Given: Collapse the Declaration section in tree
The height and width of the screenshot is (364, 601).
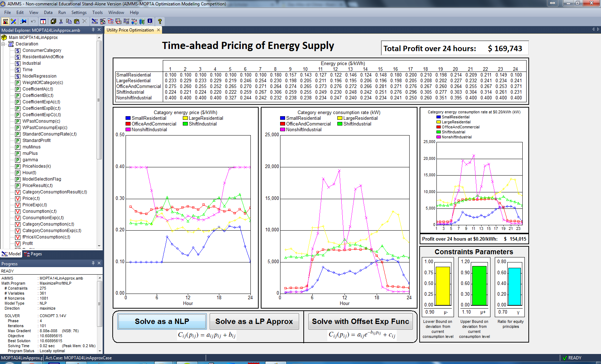Looking at the screenshot, I should point(3,44).
